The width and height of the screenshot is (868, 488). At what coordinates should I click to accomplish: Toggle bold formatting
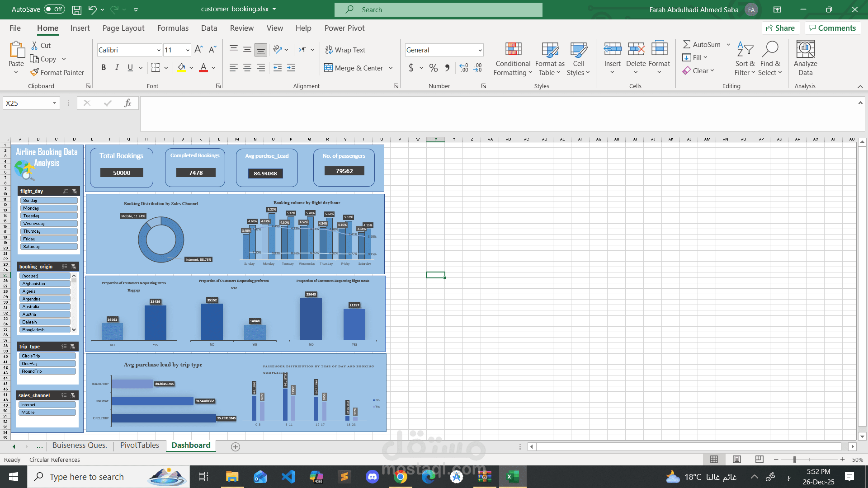[x=103, y=67]
